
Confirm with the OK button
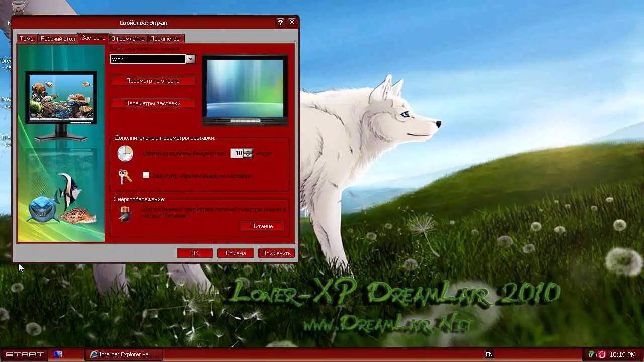(195, 253)
